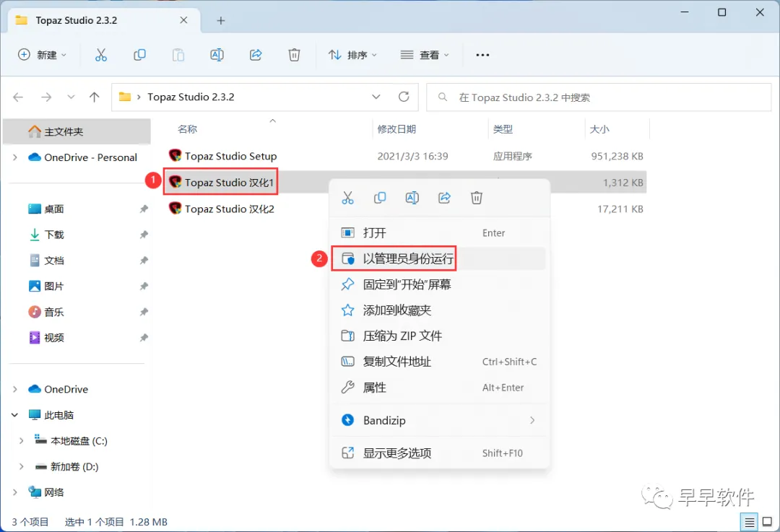
Task: Expand OneDrive - Personal in the sidebar
Action: [15, 157]
